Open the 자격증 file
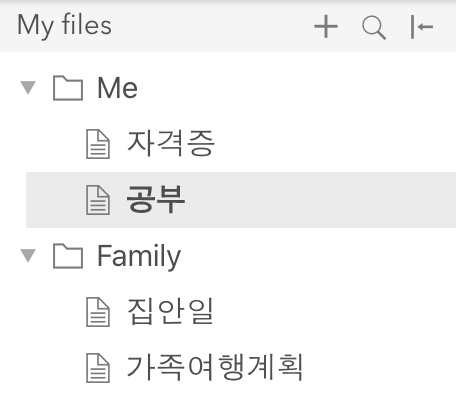The height and width of the screenshot is (398, 456). (171, 143)
